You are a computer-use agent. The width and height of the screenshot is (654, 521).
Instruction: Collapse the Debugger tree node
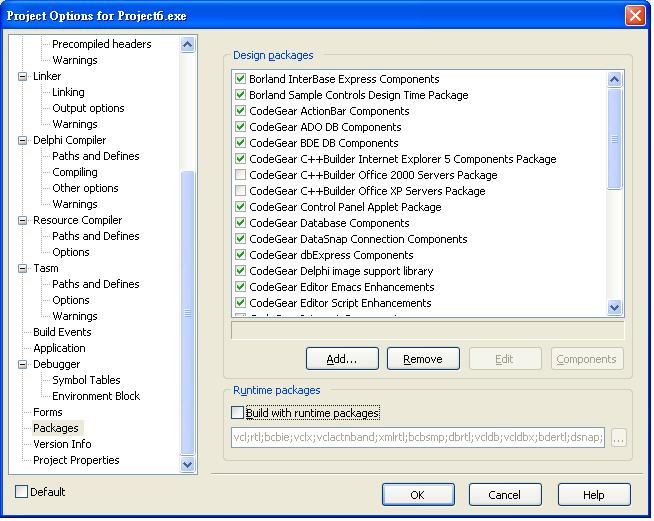point(23,364)
